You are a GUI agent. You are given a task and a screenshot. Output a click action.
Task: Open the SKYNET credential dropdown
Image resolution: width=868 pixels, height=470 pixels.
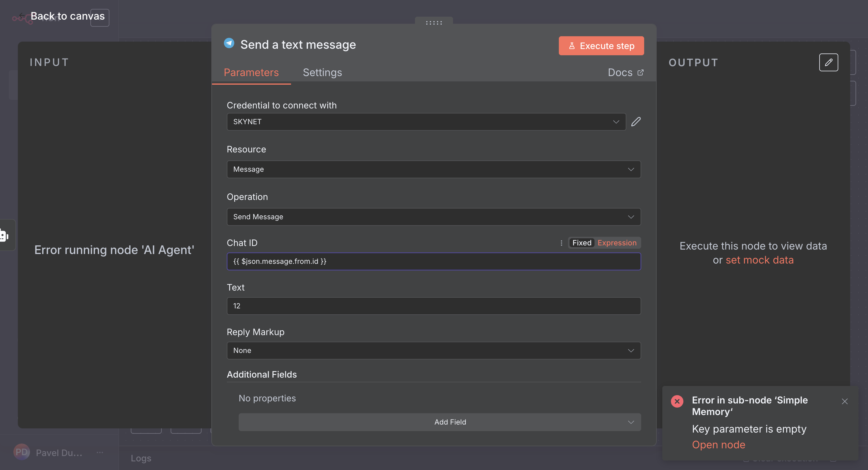[426, 122]
